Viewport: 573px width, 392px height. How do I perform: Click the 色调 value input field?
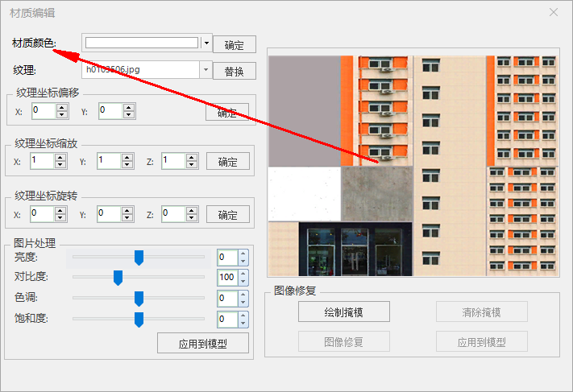[x=227, y=298]
